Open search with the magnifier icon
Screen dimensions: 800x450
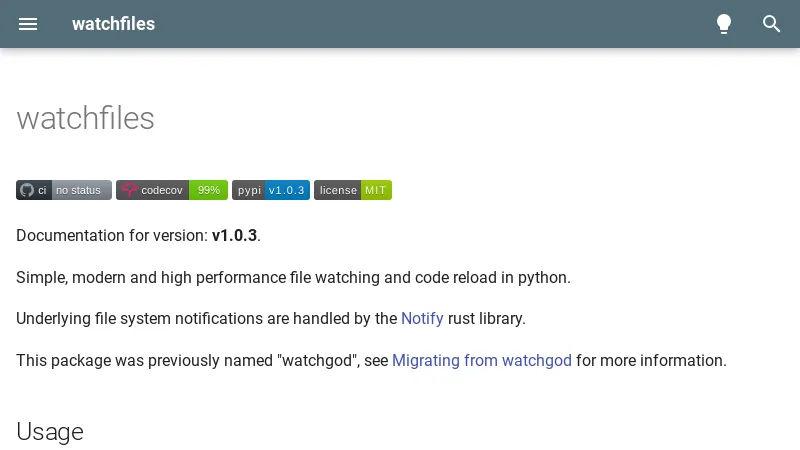pyautogui.click(x=772, y=24)
